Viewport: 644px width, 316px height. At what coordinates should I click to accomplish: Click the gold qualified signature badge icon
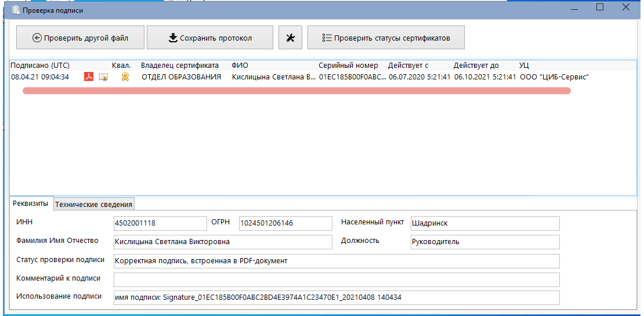(125, 77)
